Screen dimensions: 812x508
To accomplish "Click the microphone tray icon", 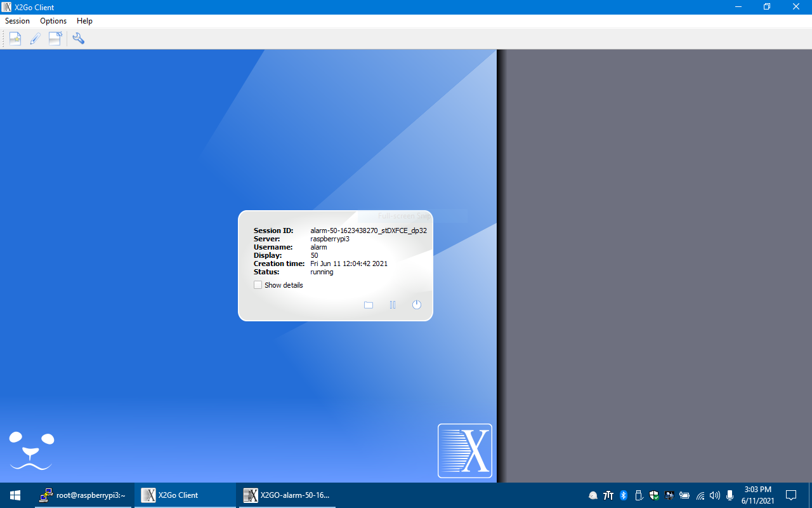I will point(730,495).
